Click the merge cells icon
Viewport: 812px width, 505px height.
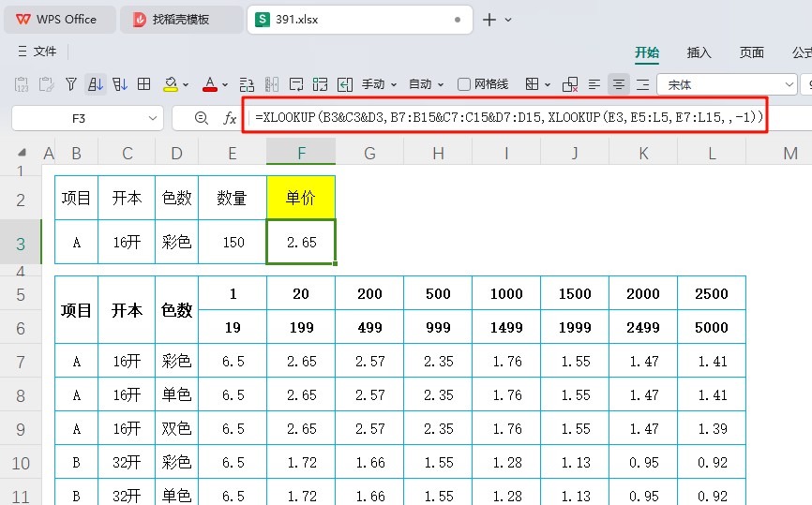[320, 84]
